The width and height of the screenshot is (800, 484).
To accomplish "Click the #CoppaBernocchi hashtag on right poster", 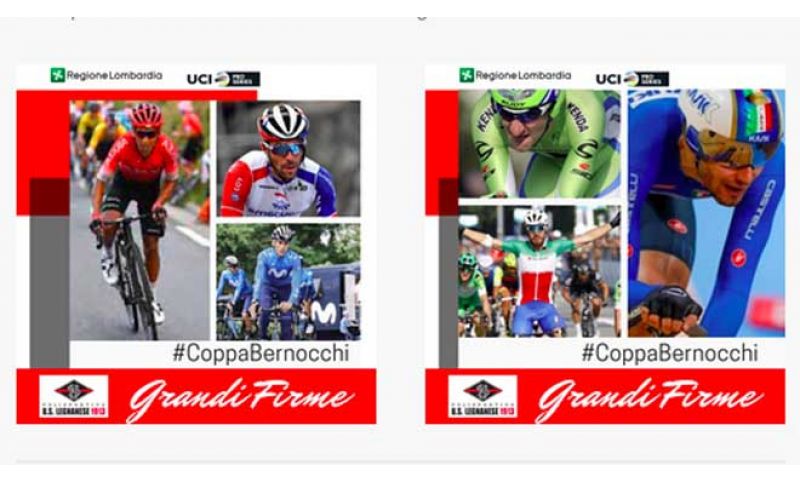I will pos(670,353).
